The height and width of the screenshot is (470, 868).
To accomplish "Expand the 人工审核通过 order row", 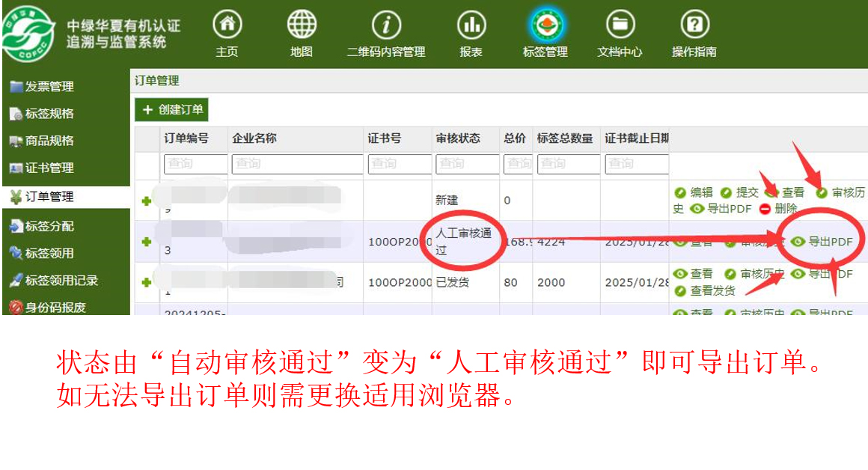I will click(147, 242).
